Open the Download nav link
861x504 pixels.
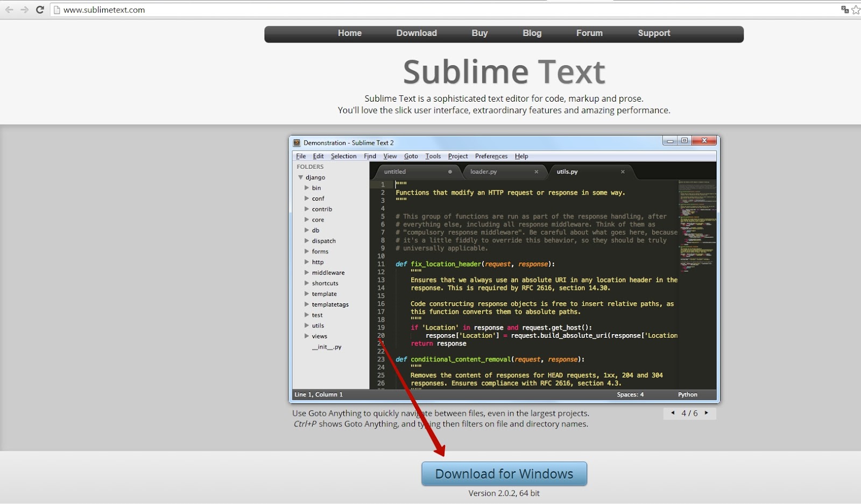click(417, 33)
